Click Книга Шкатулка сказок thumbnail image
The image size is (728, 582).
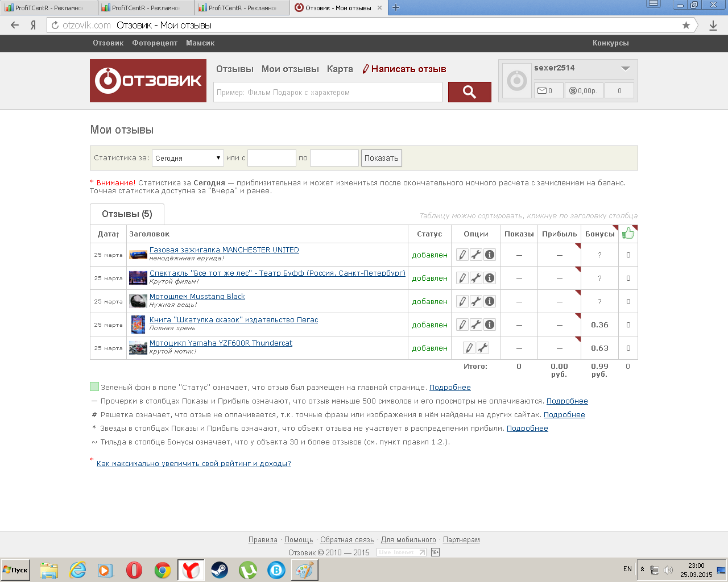pos(138,325)
